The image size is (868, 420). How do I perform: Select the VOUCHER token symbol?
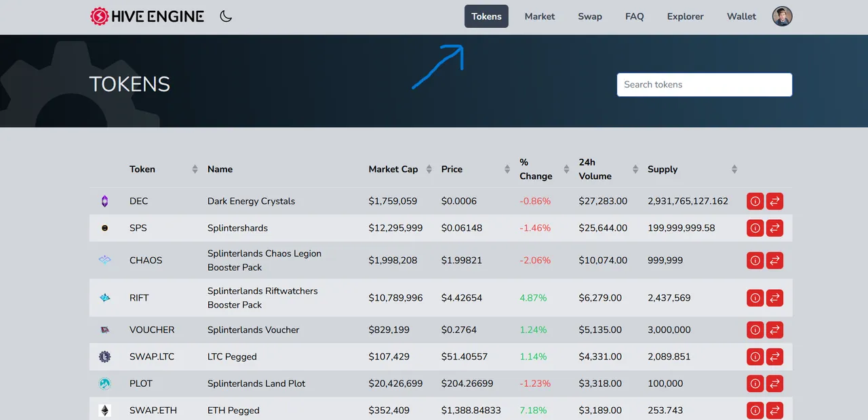click(152, 330)
